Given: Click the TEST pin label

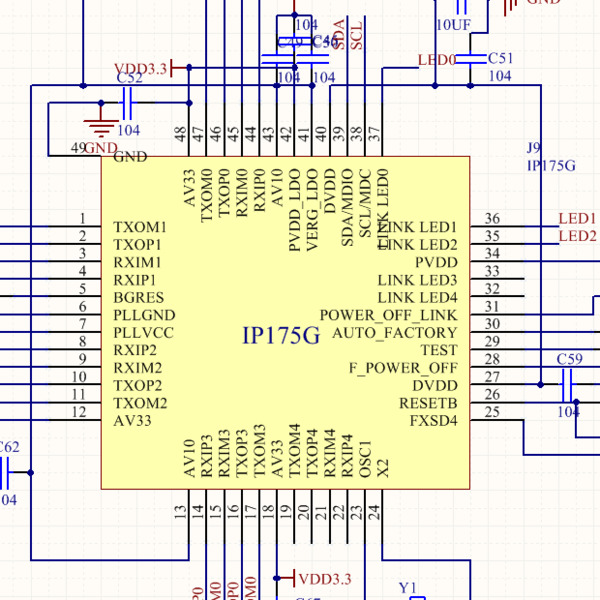Looking at the screenshot, I should 439,351.
